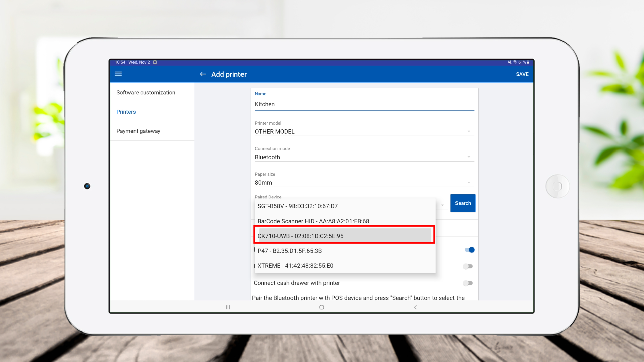Open the hamburger menu icon

(x=118, y=74)
